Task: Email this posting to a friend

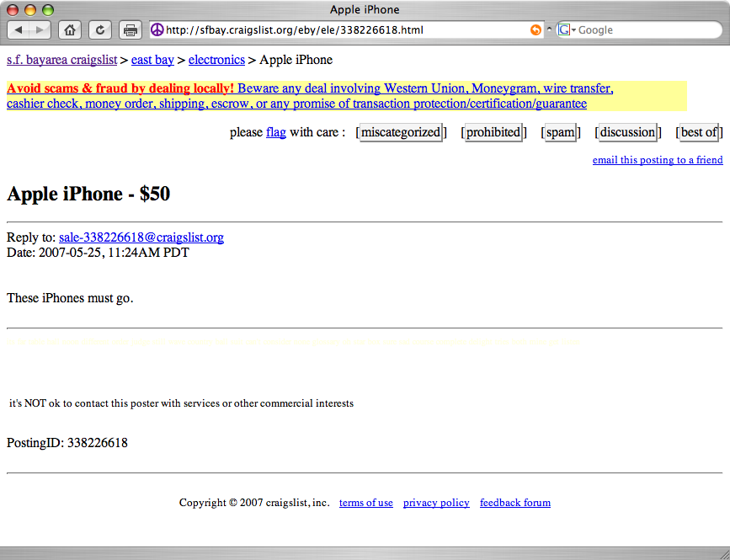Action: pyautogui.click(x=658, y=160)
